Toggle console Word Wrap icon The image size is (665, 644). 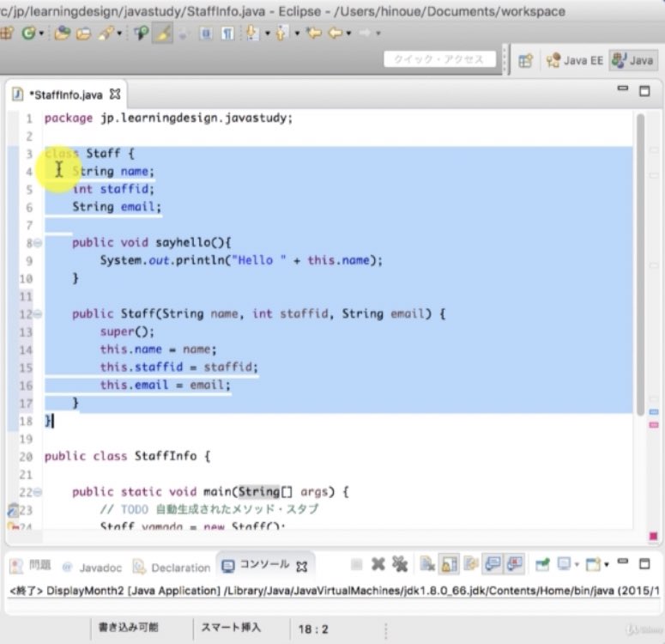pyautogui.click(x=471, y=564)
